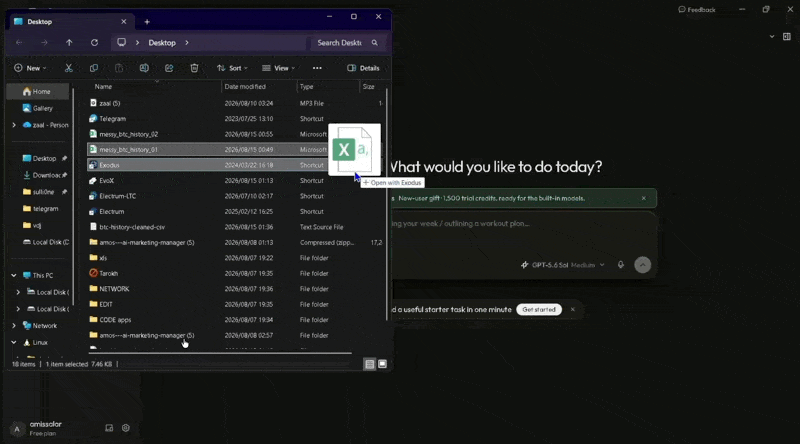This screenshot has width=800, height=444.
Task: Click the dropdown chevron at top right
Action: click(x=771, y=37)
